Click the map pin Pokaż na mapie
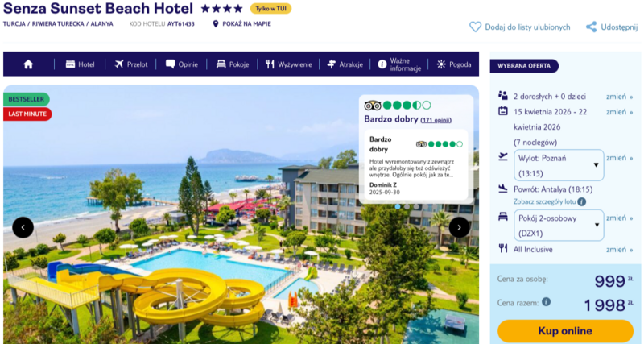Image resolution: width=644 pixels, height=344 pixels. pyautogui.click(x=216, y=24)
